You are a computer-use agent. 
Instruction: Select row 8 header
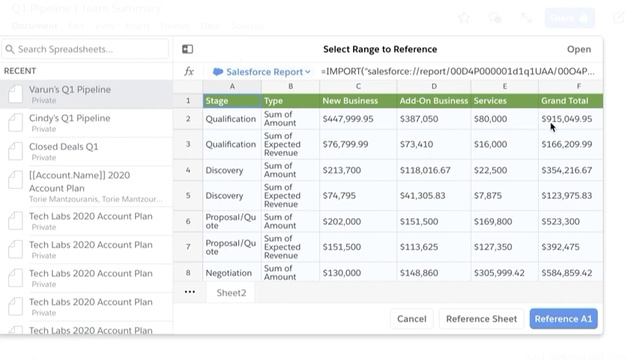tap(188, 272)
